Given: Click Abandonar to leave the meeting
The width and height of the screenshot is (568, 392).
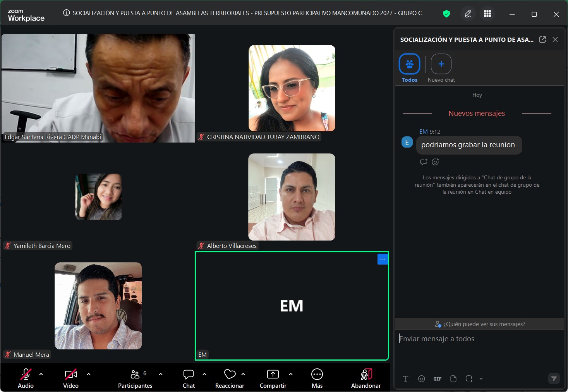Looking at the screenshot, I should tap(366, 378).
